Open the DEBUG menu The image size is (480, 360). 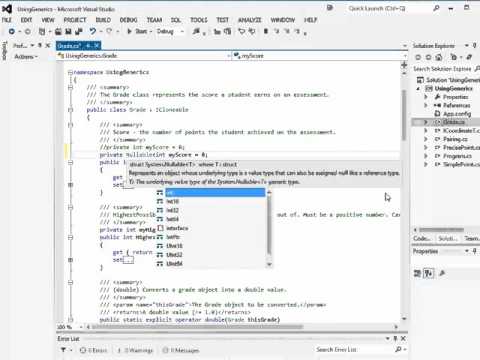pyautogui.click(x=128, y=20)
